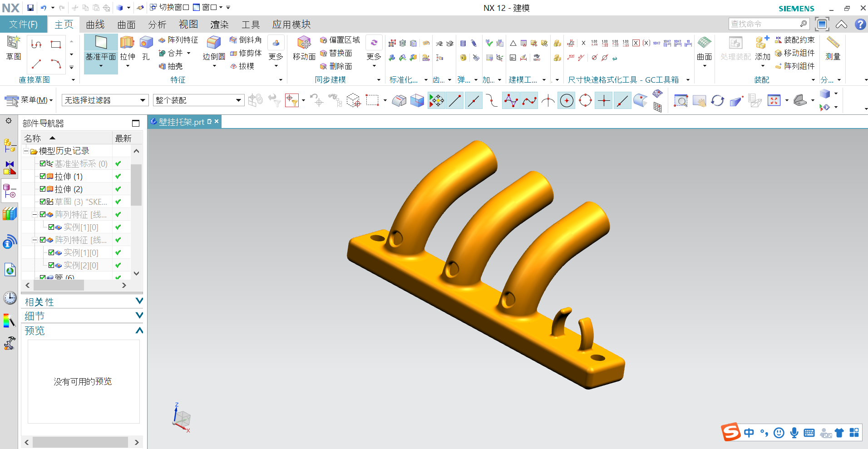Click the save icon in title bar
The image size is (868, 449).
click(30, 8)
